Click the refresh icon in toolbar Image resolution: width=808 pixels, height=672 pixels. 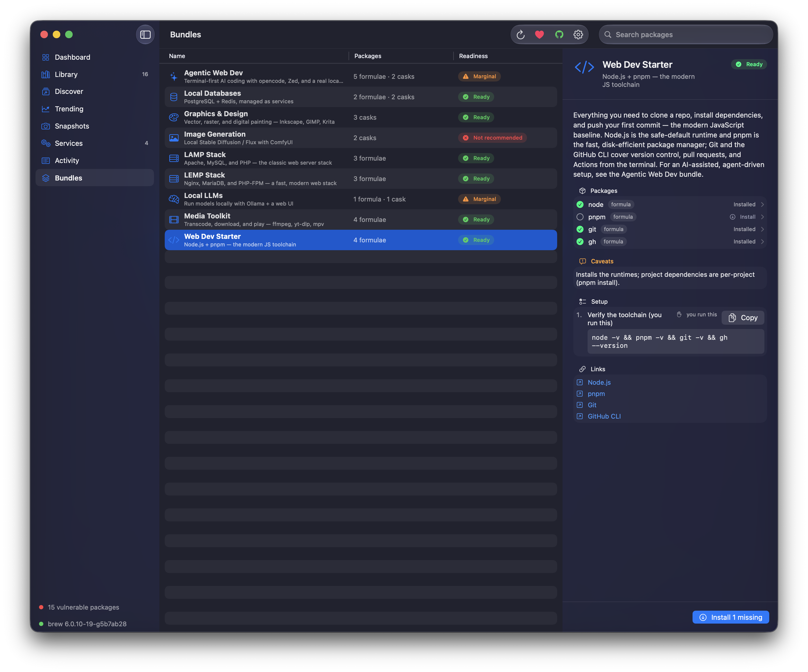pyautogui.click(x=521, y=35)
